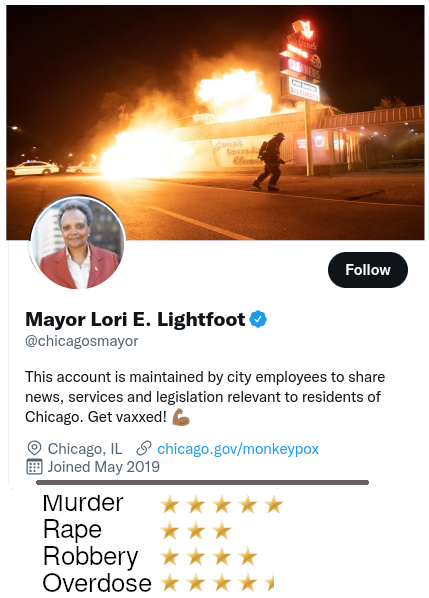The width and height of the screenshot is (429, 598).
Task: Click the fifth star in Murder row
Action: point(274,505)
